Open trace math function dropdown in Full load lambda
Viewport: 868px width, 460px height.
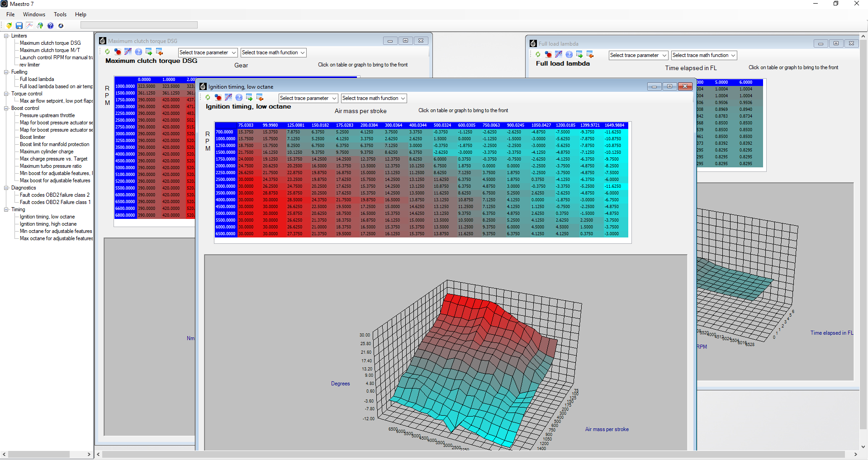click(x=704, y=55)
